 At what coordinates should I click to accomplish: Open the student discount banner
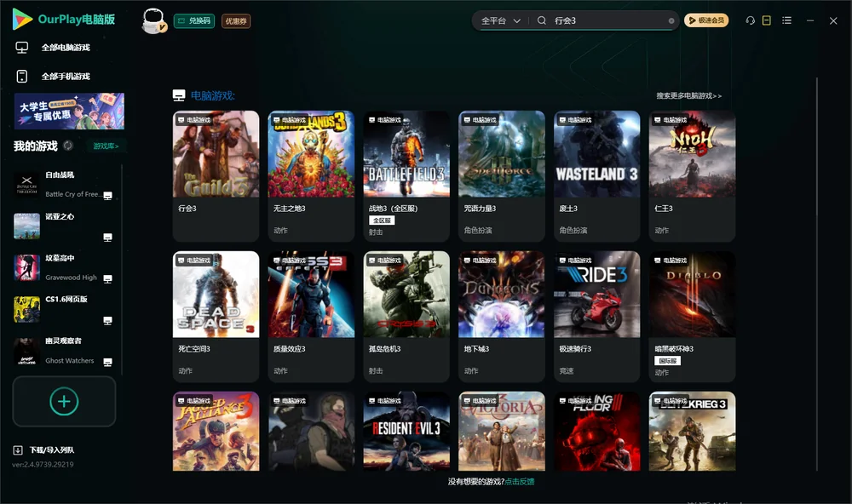tap(70, 111)
